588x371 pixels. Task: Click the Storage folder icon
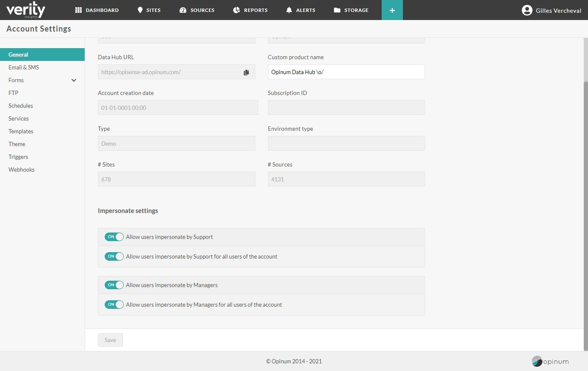337,10
